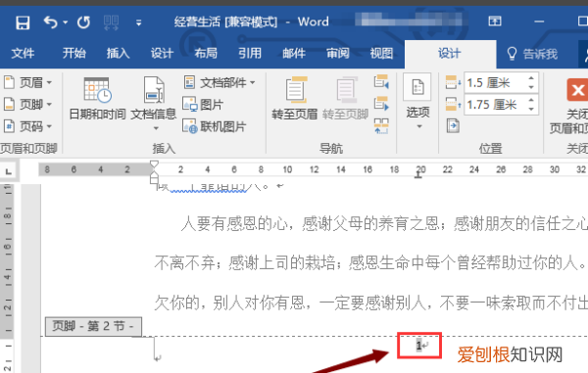Insert a 联机图片

(214, 126)
